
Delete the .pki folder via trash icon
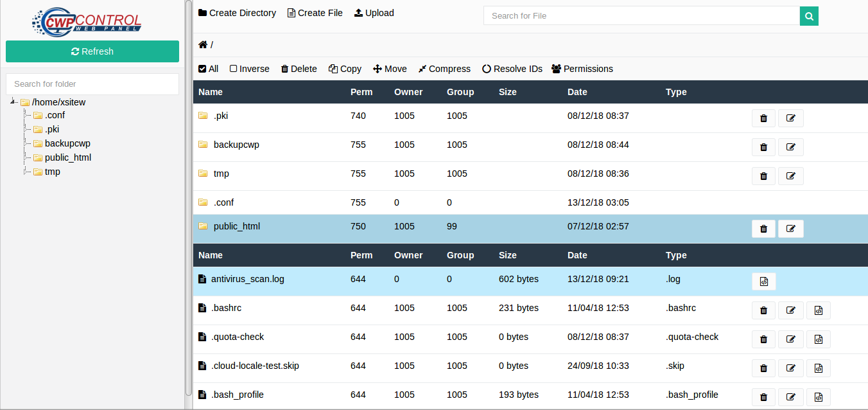click(x=763, y=118)
